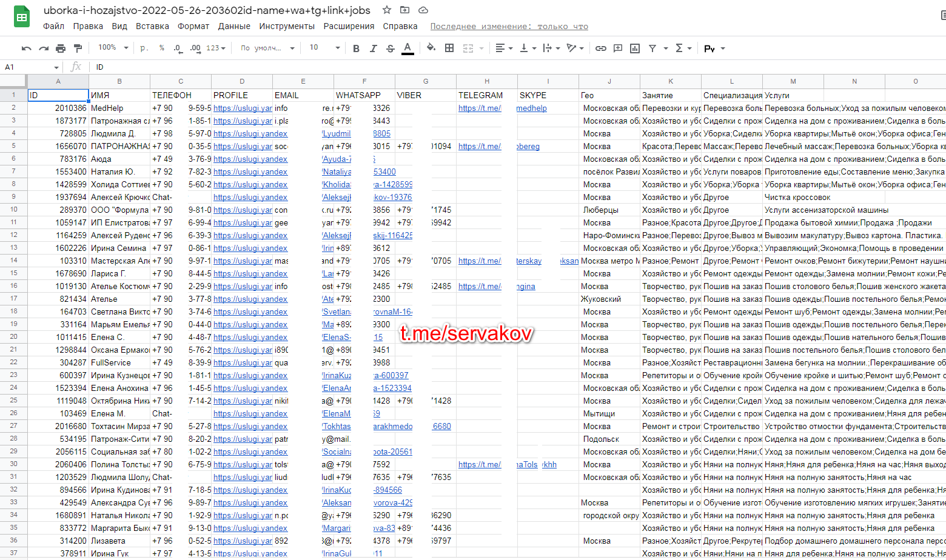
Task: Open number format 123 dropdown
Action: [x=216, y=48]
